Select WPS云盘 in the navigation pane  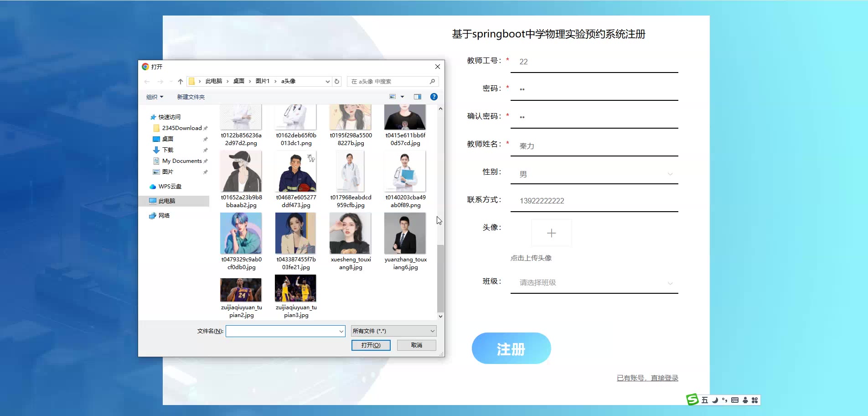170,187
